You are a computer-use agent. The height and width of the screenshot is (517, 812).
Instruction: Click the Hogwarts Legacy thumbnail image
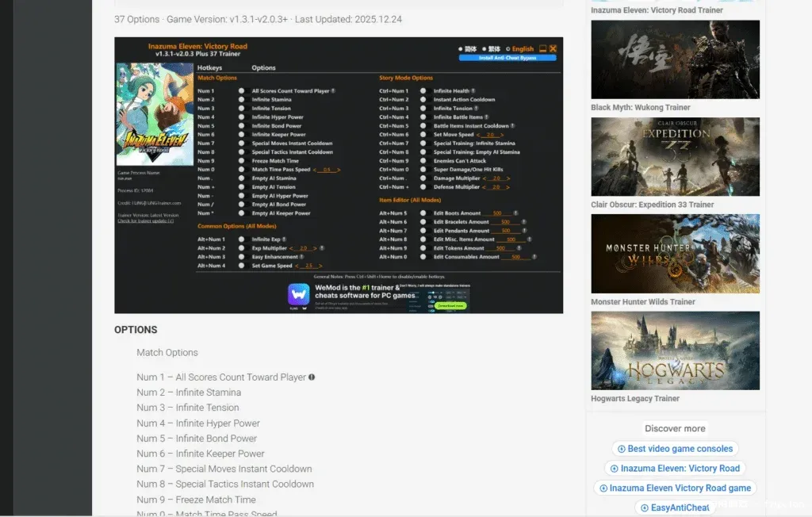[x=676, y=350]
